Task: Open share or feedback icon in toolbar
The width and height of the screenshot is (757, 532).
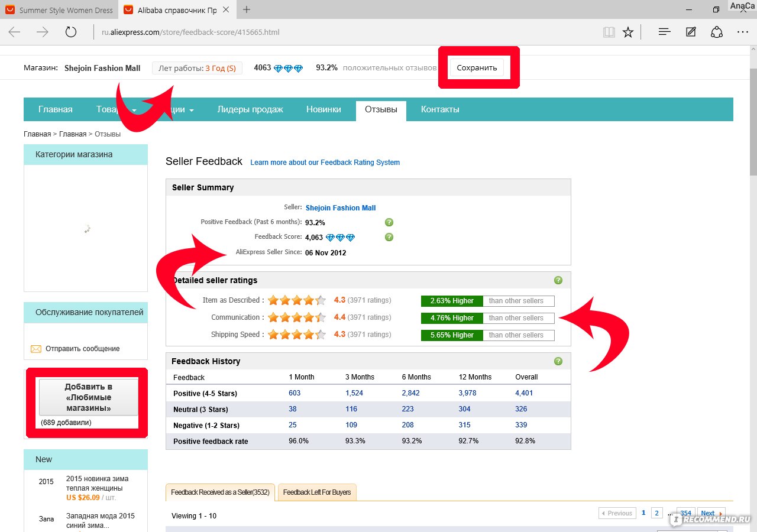Action: 717,32
